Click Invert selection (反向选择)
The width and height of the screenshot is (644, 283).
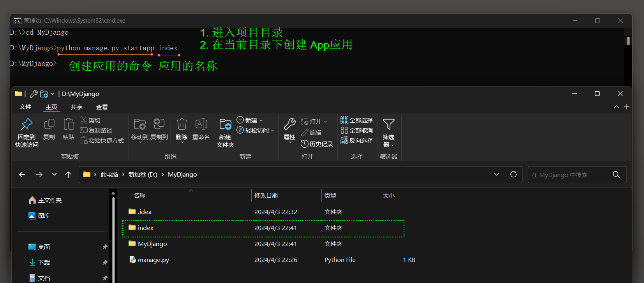(x=357, y=141)
